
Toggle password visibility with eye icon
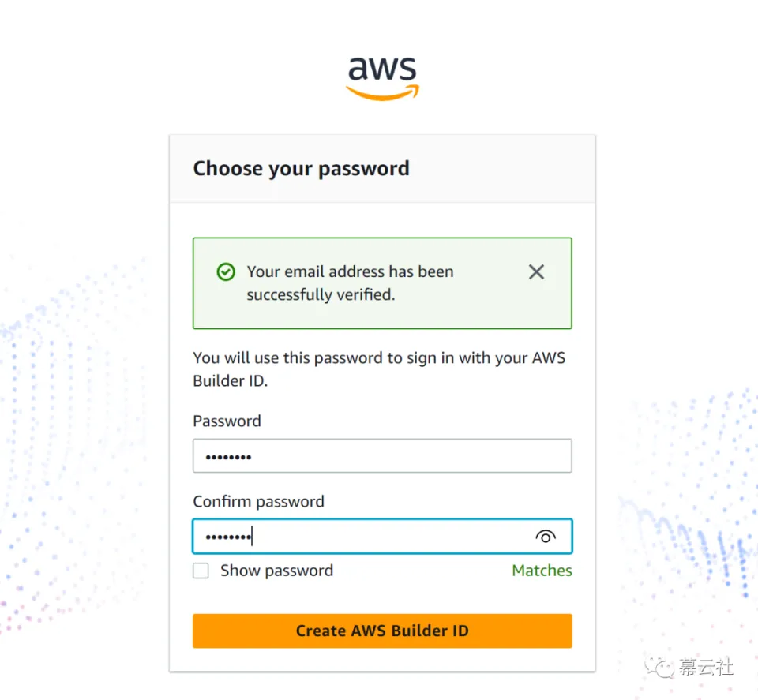pos(546,537)
